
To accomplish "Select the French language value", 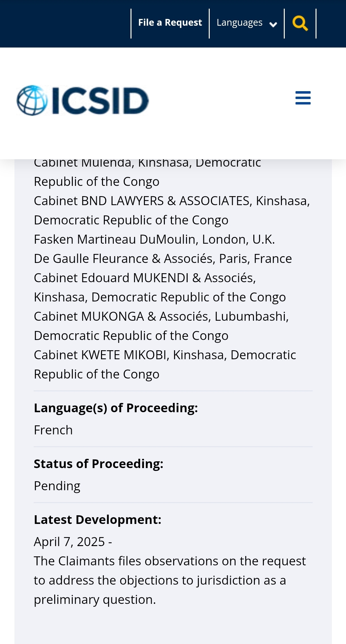I will click(x=53, y=430).
